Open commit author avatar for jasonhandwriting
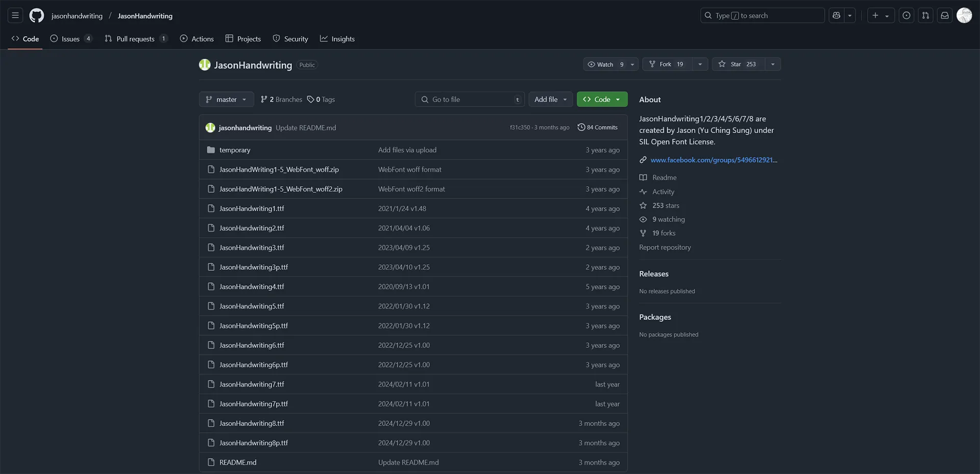The image size is (980, 474). click(210, 128)
